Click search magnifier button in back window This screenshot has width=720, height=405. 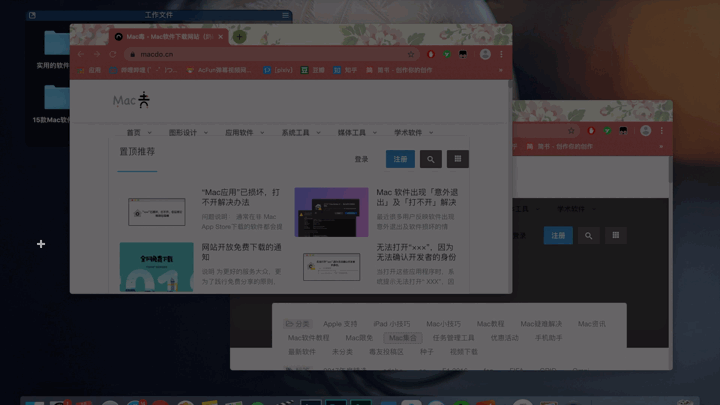[x=588, y=236]
